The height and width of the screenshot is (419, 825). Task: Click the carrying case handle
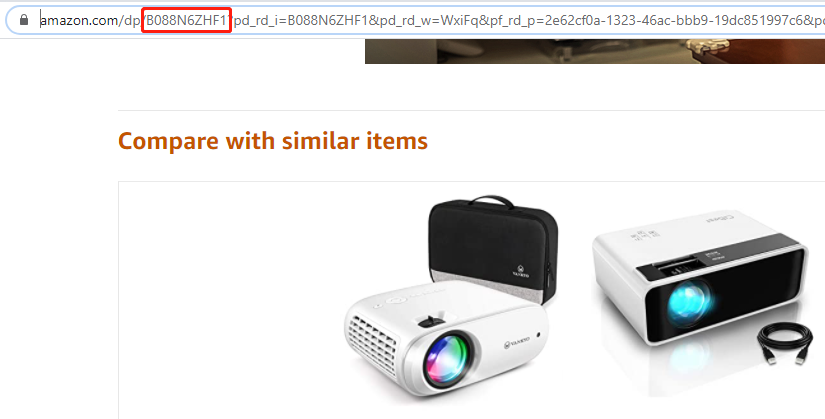tap(492, 202)
